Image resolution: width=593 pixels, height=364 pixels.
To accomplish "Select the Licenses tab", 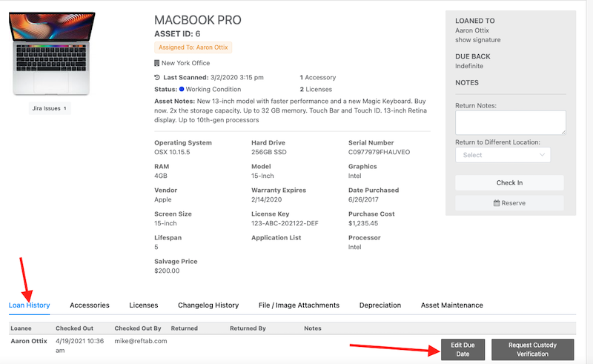I will point(143,305).
